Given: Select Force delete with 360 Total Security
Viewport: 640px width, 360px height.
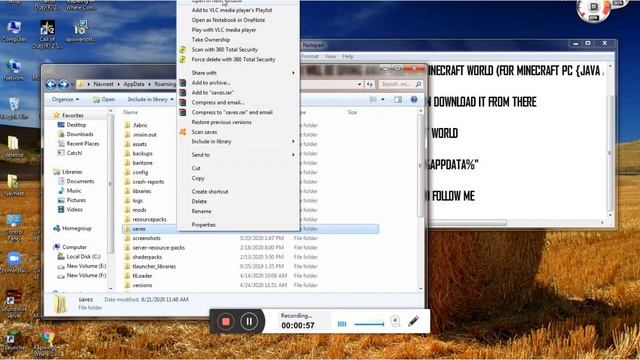Looking at the screenshot, I should (233, 60).
